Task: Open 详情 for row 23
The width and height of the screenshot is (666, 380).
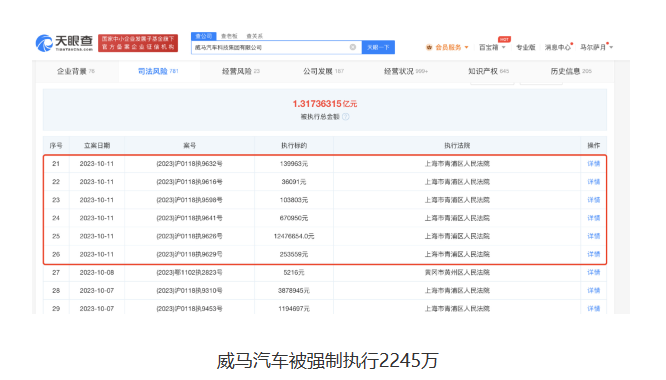Action: (593, 200)
